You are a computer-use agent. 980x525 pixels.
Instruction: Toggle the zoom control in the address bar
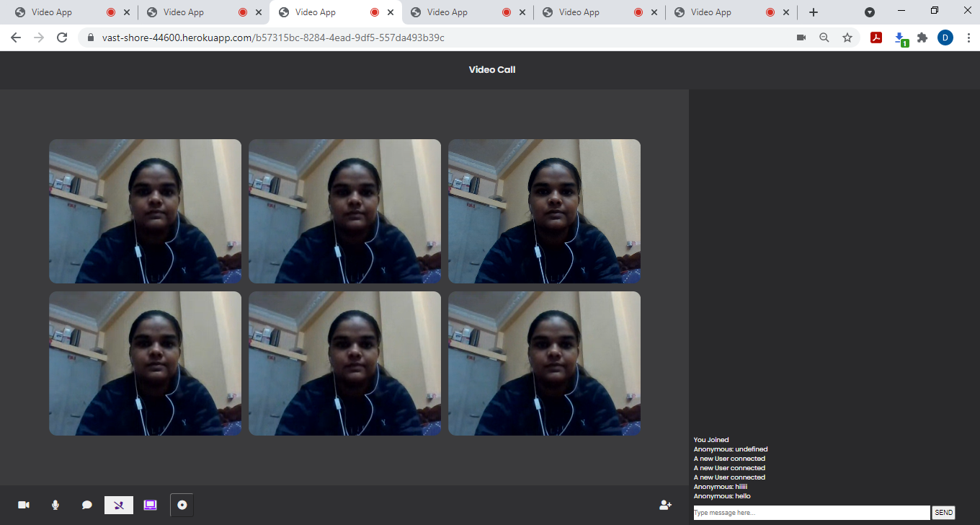tap(824, 37)
